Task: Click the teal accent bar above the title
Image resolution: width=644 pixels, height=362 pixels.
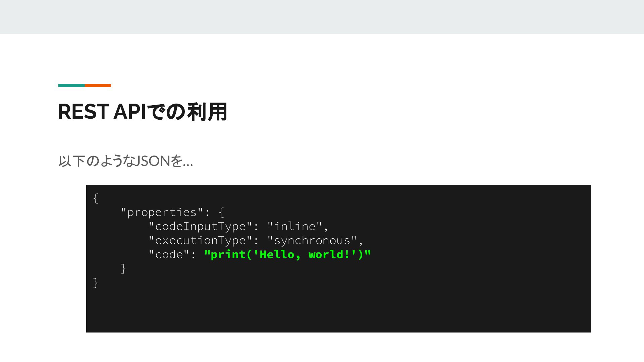Action: click(x=71, y=85)
